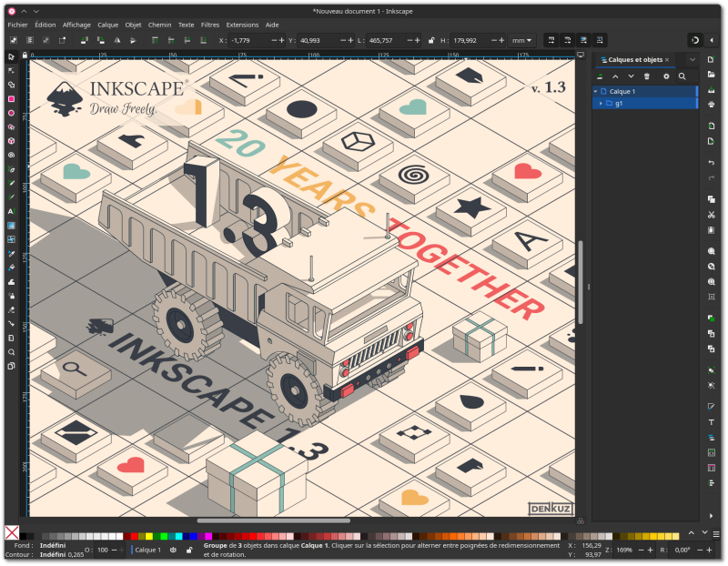Toggle Calque 1 visibility in status bar
Image resolution: width=728 pixels, height=566 pixels.
[x=173, y=550]
